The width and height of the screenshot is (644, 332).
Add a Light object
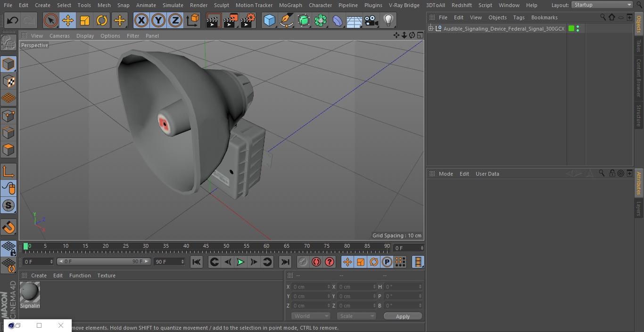click(388, 21)
